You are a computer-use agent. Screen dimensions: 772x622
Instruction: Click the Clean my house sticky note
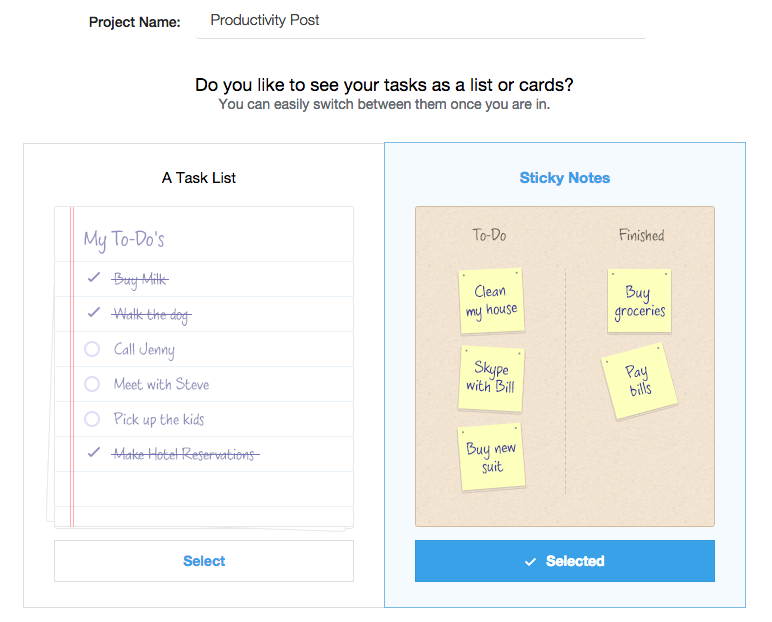tap(490, 301)
